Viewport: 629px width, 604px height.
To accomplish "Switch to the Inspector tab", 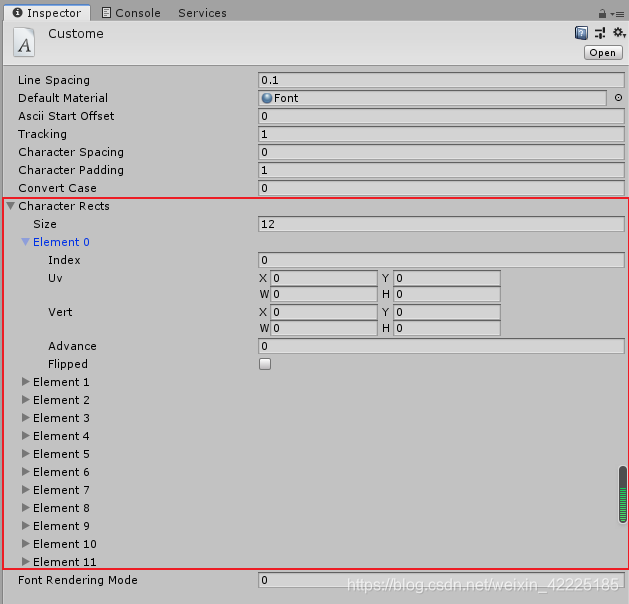I will (47, 13).
